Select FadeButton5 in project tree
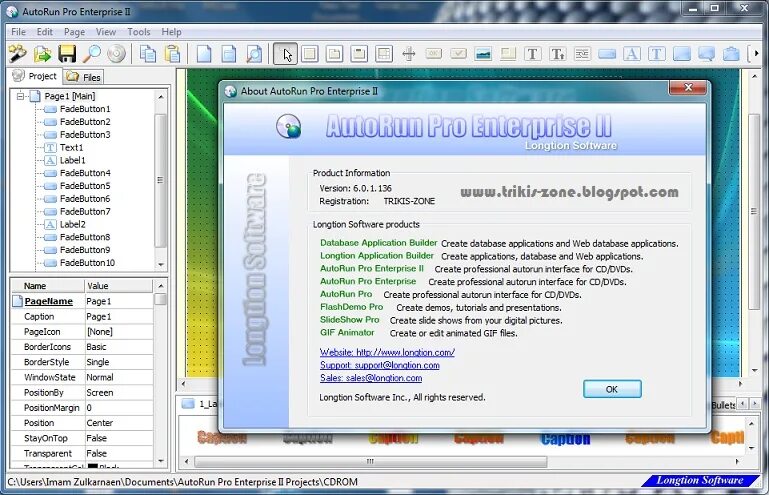769x495 pixels. click(x=85, y=186)
